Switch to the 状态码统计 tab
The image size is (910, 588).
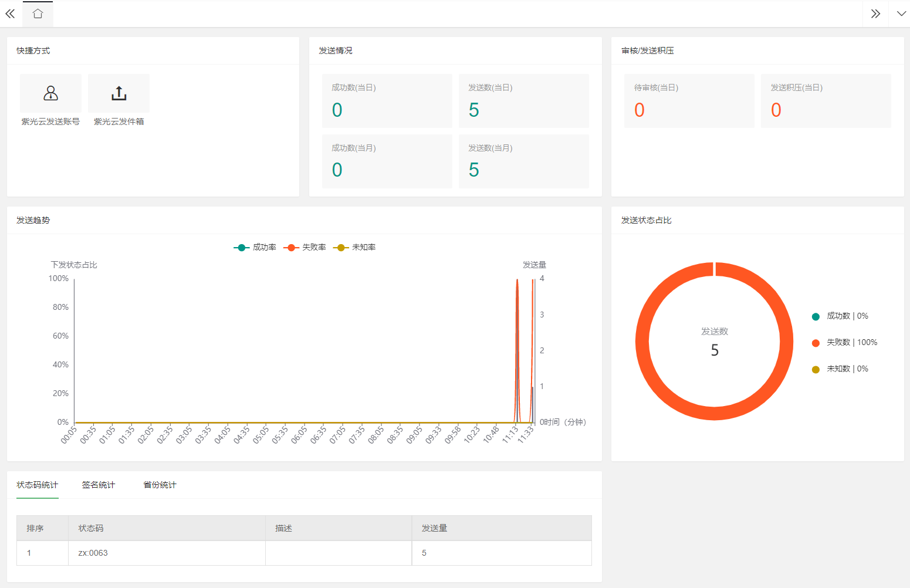pos(38,485)
